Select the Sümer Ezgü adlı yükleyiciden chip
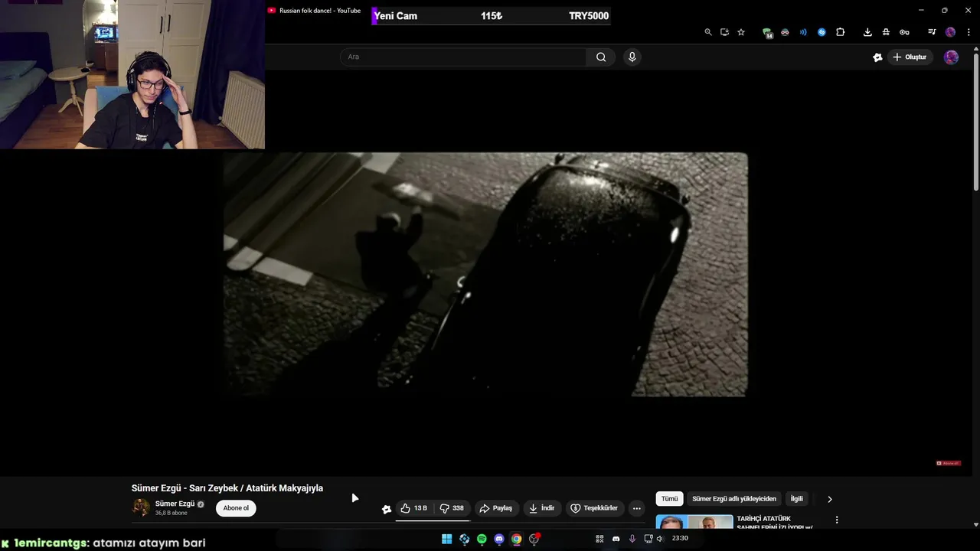Viewport: 980px width, 551px height. (x=734, y=499)
